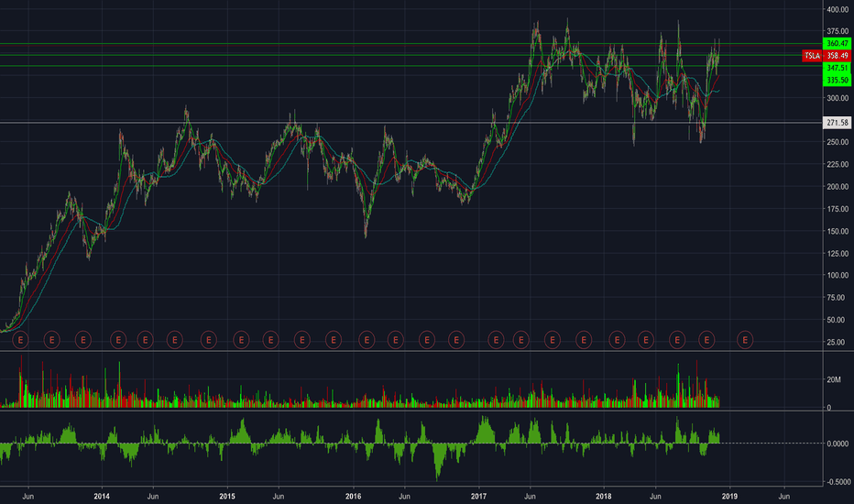Open the November 2015 earnings marker
Image resolution: width=854 pixels, height=504 pixels.
334,341
